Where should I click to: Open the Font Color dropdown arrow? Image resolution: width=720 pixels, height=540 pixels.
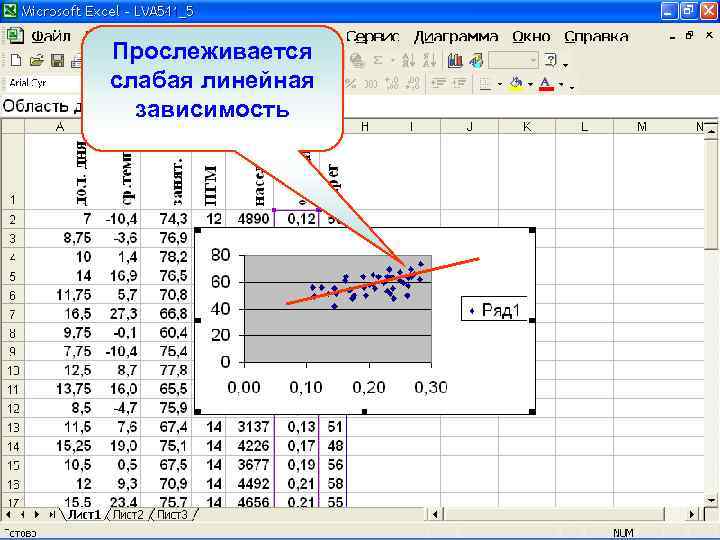(x=561, y=84)
